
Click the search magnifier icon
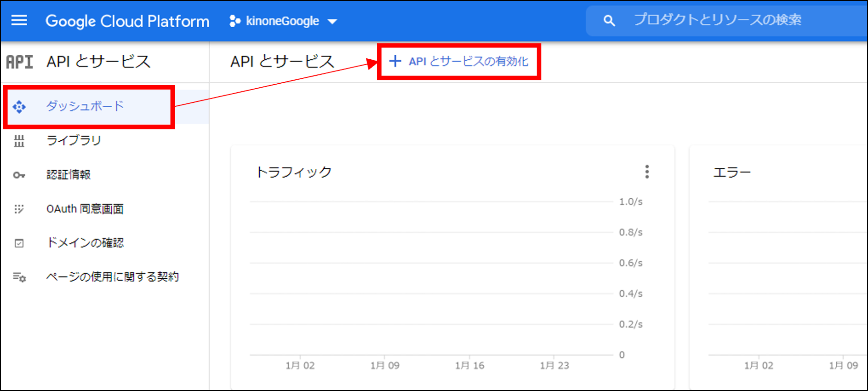609,20
